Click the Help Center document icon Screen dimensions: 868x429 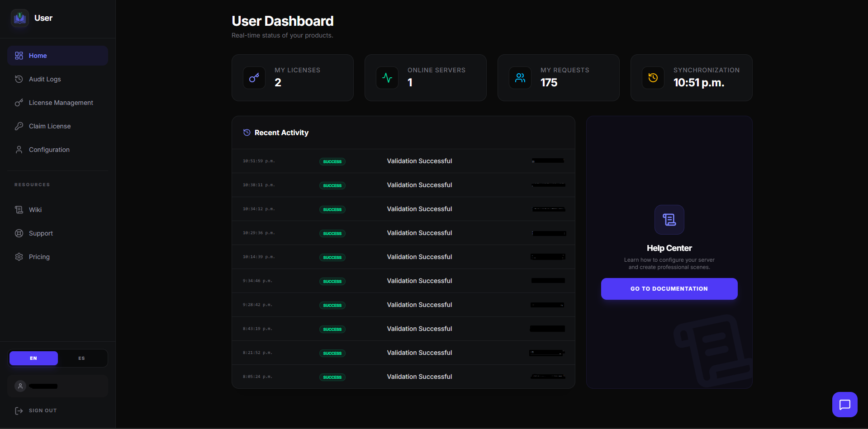(x=669, y=220)
